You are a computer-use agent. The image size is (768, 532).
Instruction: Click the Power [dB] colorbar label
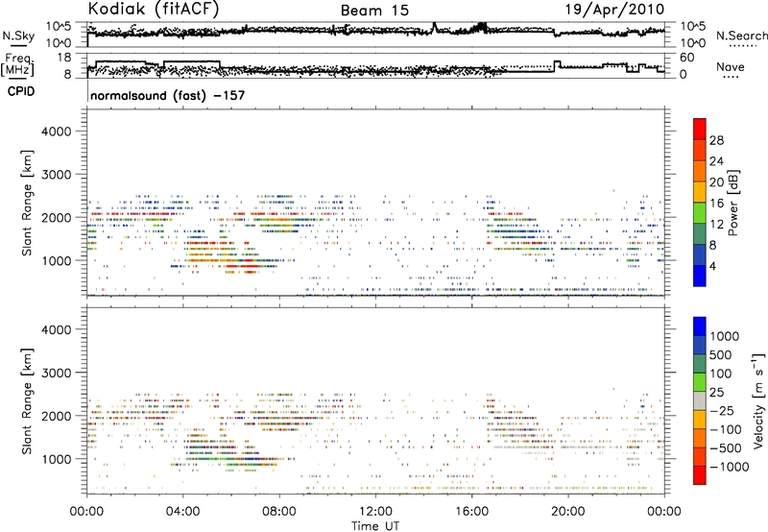tap(732, 203)
